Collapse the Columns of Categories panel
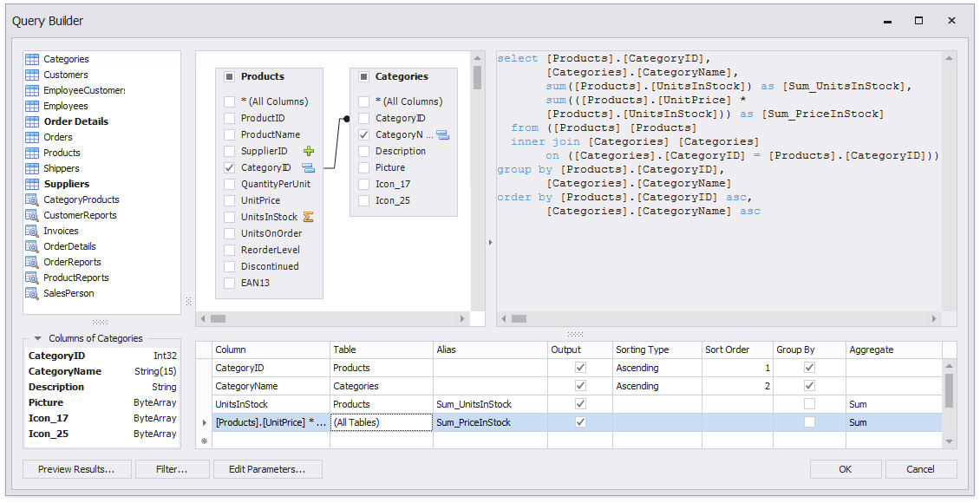The height and width of the screenshot is (503, 980). (x=38, y=338)
